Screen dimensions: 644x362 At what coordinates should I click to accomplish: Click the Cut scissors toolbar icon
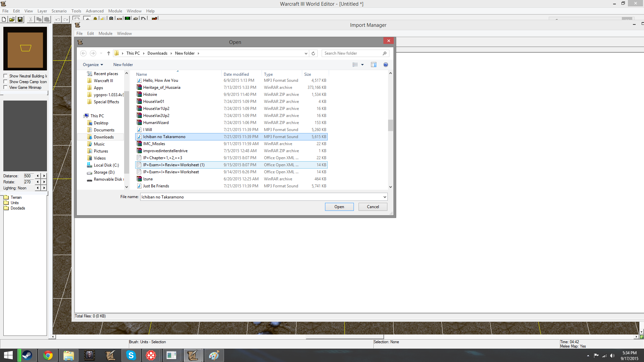tap(31, 19)
